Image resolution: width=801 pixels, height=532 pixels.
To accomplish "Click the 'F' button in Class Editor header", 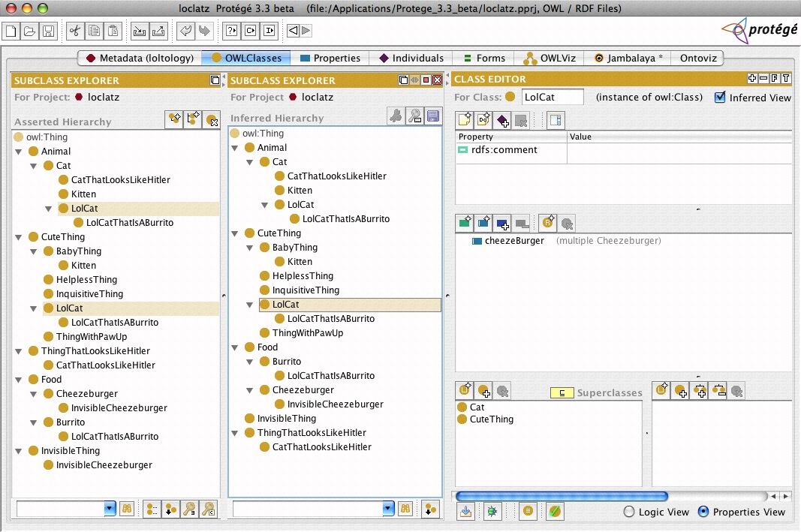I will 775,78.
